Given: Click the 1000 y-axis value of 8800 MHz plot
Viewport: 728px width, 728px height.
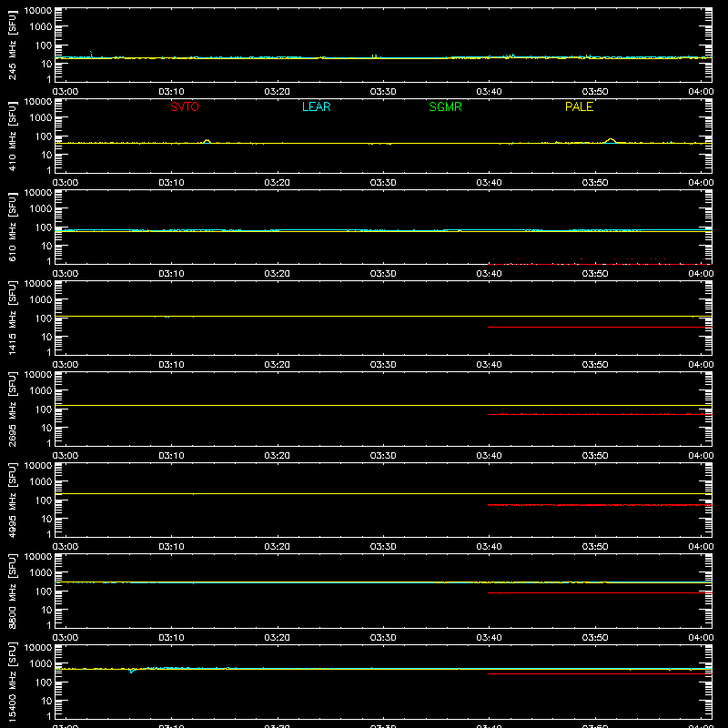Looking at the screenshot, I should (x=41, y=572).
